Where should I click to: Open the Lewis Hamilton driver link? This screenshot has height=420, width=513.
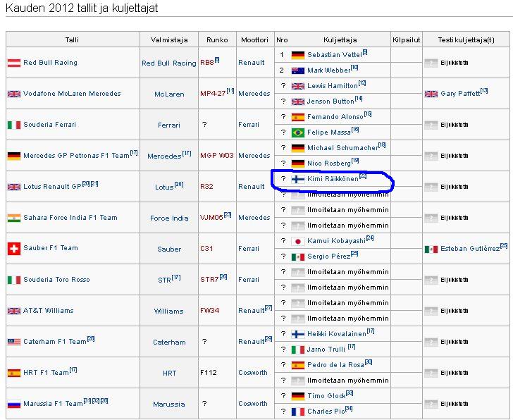click(x=333, y=86)
